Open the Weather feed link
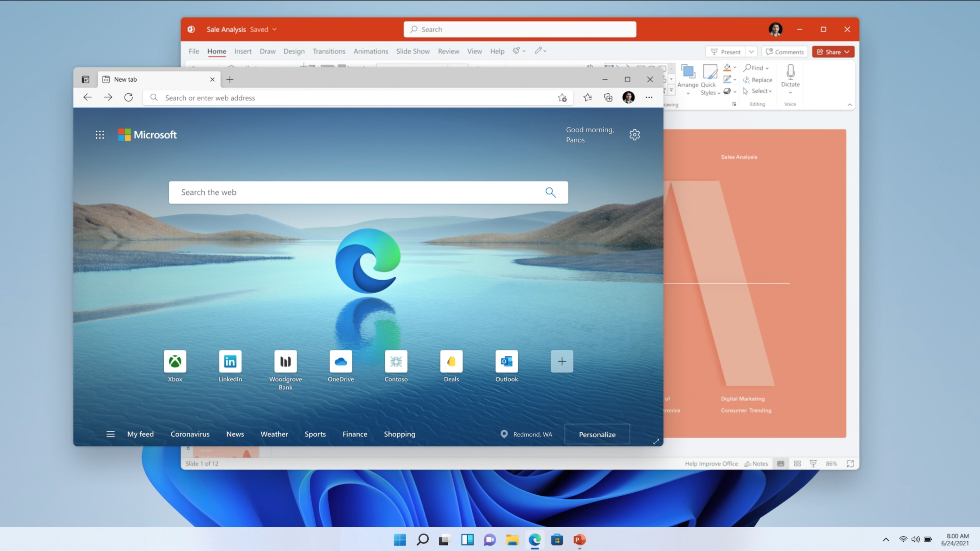This screenshot has width=980, height=551. (274, 434)
